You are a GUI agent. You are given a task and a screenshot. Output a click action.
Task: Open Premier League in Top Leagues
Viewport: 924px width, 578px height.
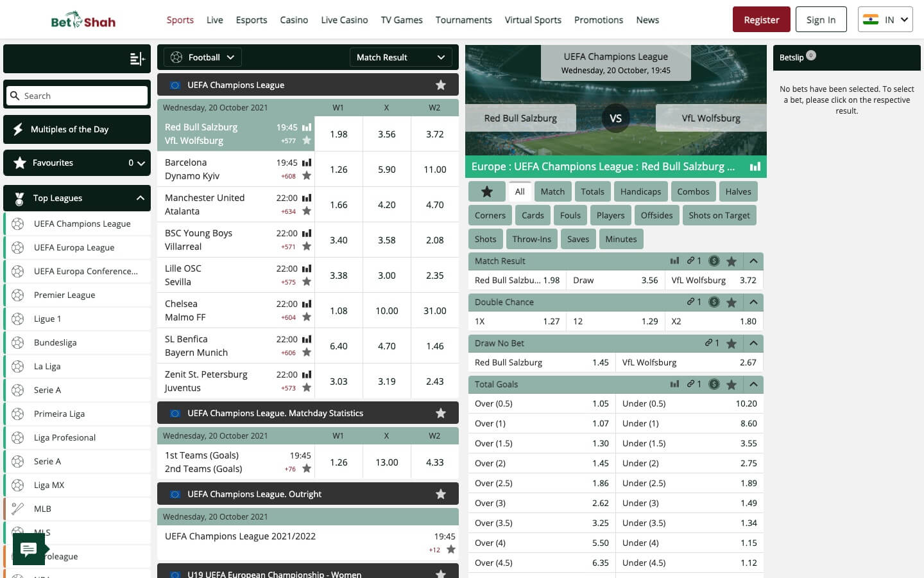pos(77,295)
